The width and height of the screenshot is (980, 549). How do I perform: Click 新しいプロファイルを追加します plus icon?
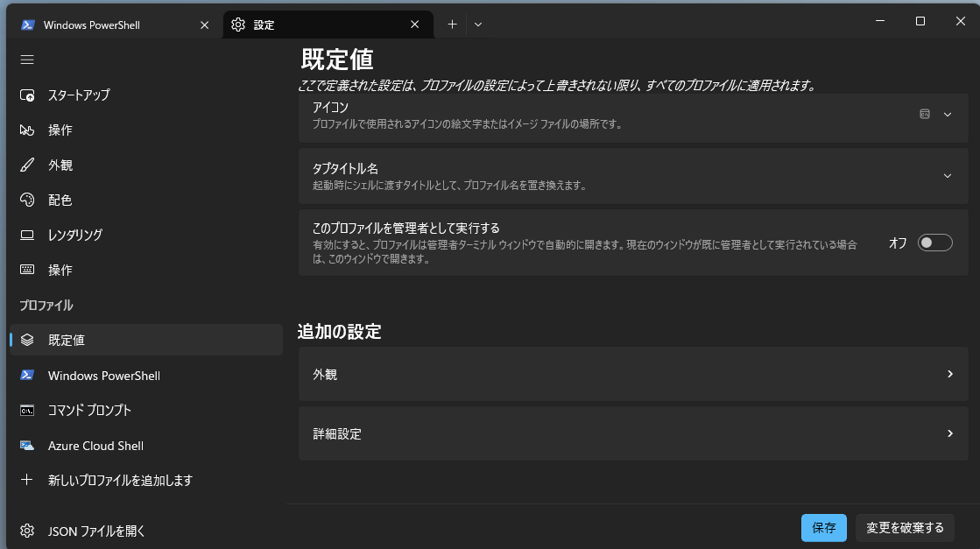pyautogui.click(x=26, y=480)
